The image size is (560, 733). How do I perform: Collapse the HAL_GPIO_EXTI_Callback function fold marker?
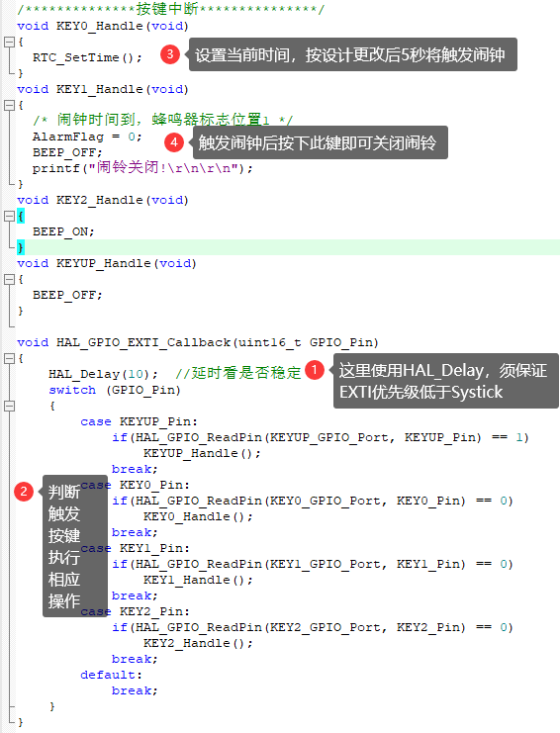click(x=9, y=358)
